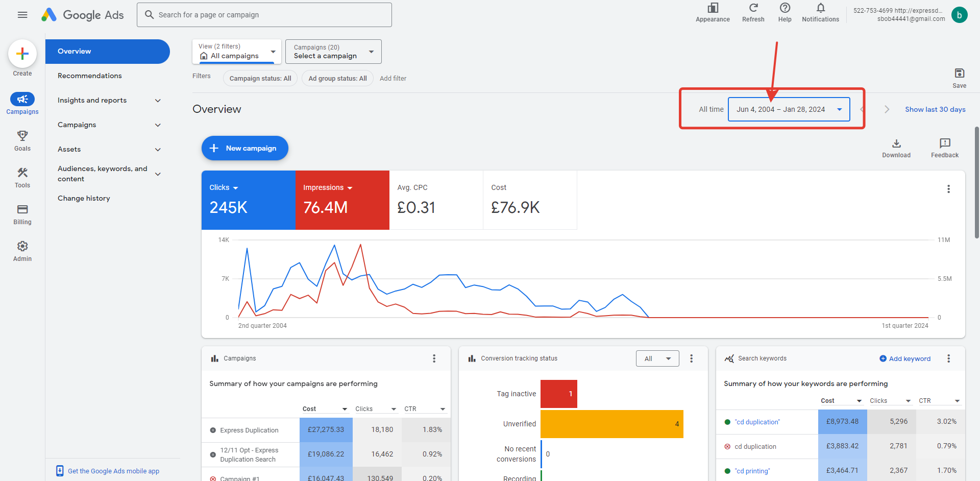This screenshot has width=980, height=481.
Task: Click the All time label
Action: point(711,109)
